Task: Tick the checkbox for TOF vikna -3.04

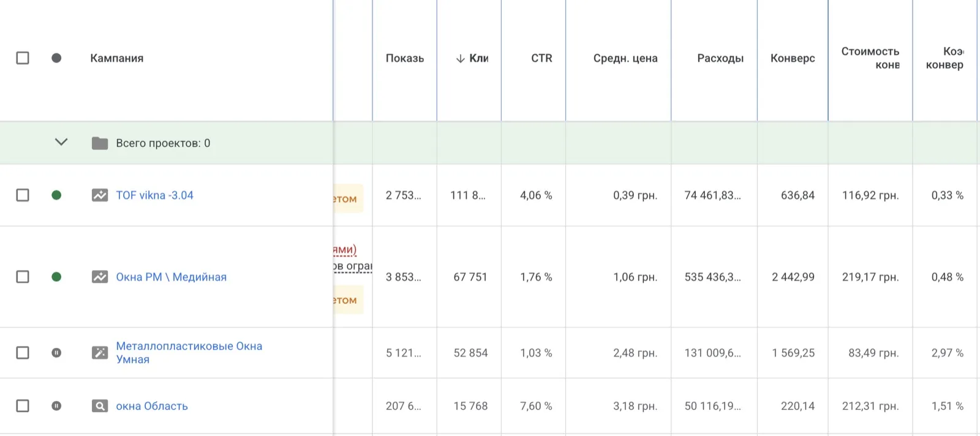Action: pos(23,195)
